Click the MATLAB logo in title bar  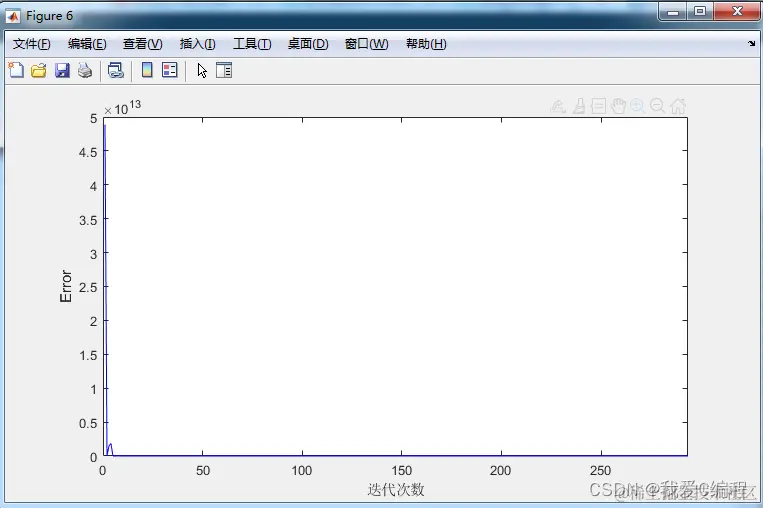pos(13,17)
